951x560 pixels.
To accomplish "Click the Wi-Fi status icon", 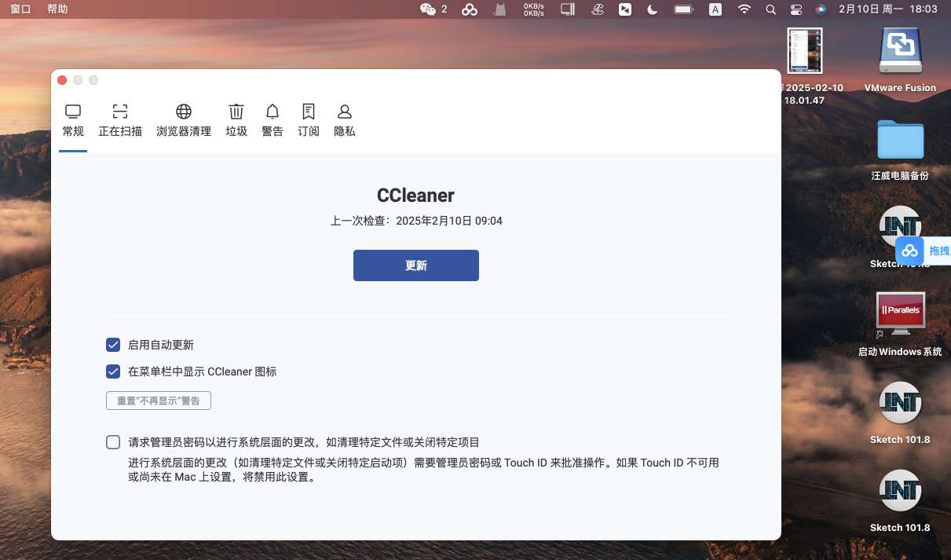I will 744,9.
